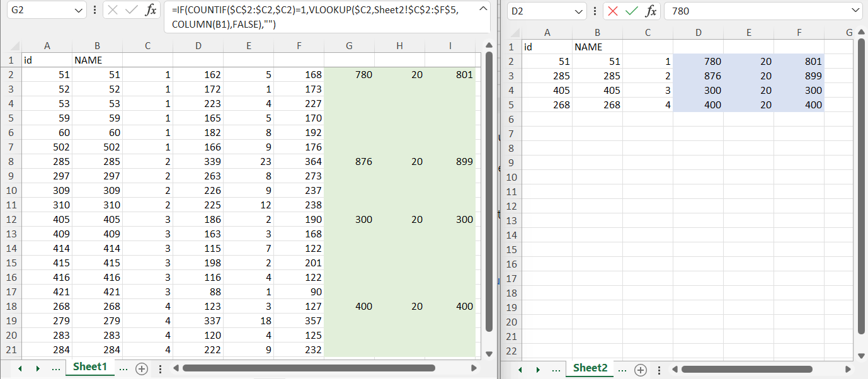Go to previous sheet in Sheet2 window

(520, 370)
